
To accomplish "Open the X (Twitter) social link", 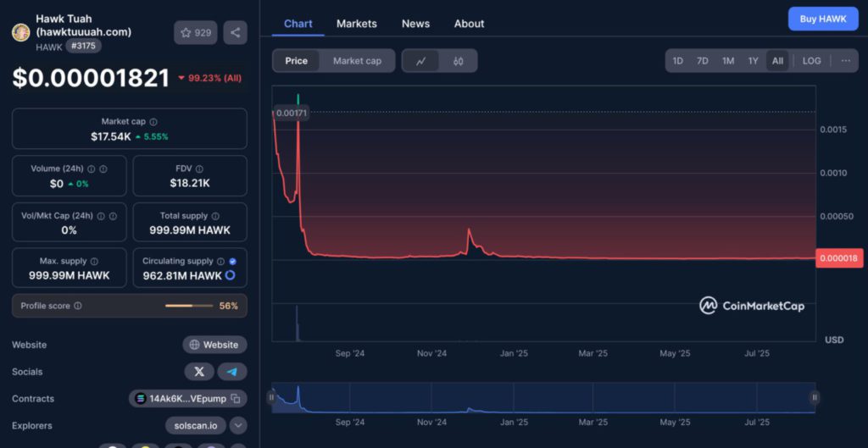I will tap(199, 372).
